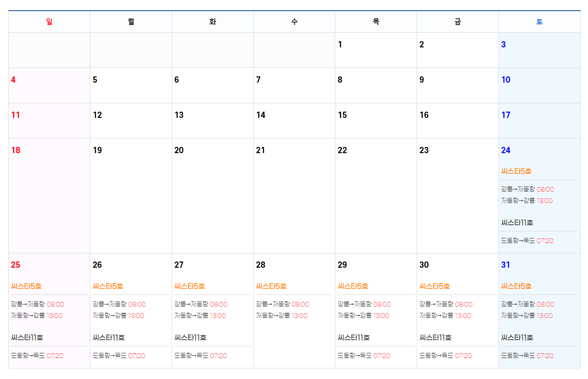Screen dimensions: 588x379
Task: Click the 금 (Friday) column header
Action: click(458, 22)
